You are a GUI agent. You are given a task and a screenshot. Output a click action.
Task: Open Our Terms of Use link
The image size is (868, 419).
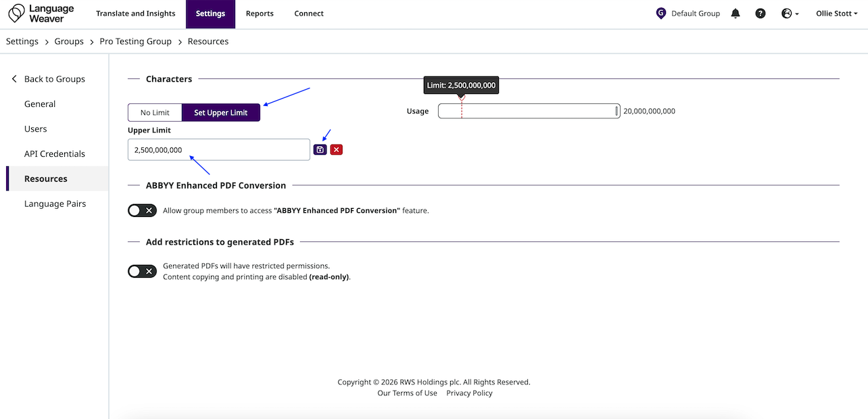[x=407, y=393]
